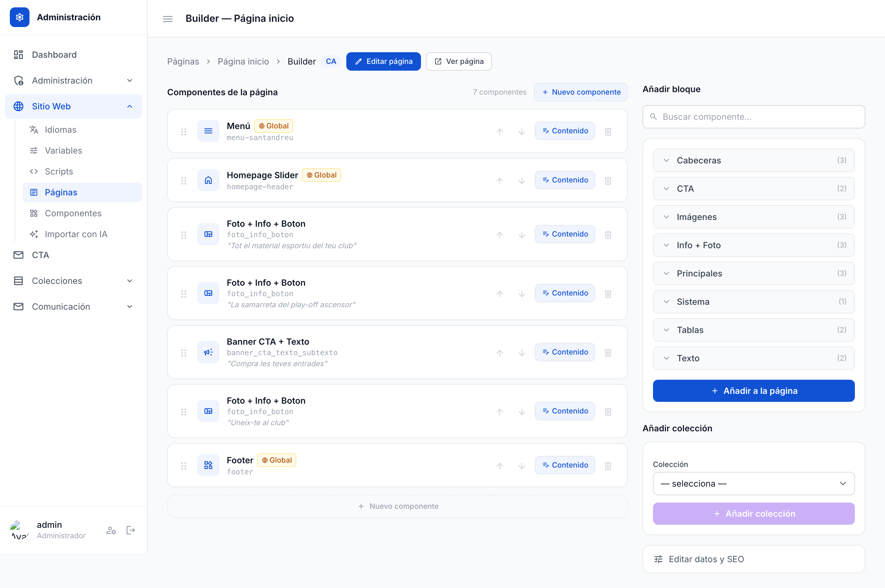Expand the Info + Foto block category
The width and height of the screenshot is (885, 588).
(754, 245)
